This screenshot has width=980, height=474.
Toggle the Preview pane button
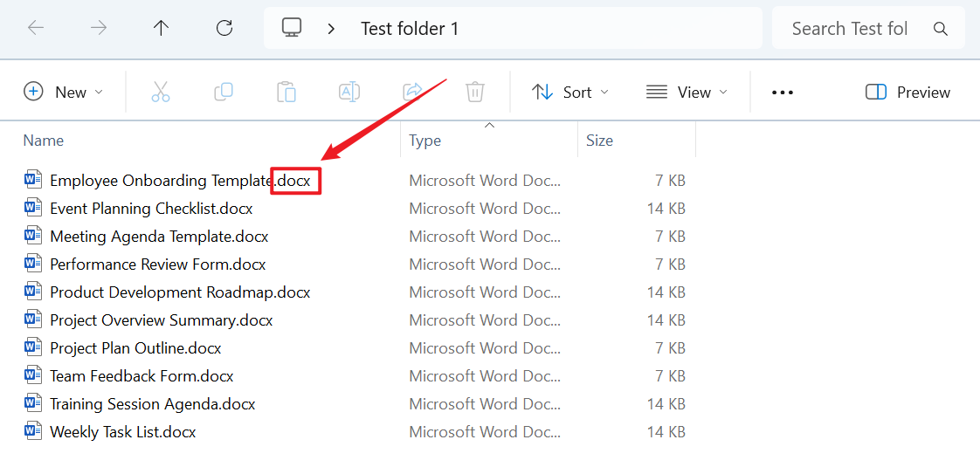[x=908, y=92]
